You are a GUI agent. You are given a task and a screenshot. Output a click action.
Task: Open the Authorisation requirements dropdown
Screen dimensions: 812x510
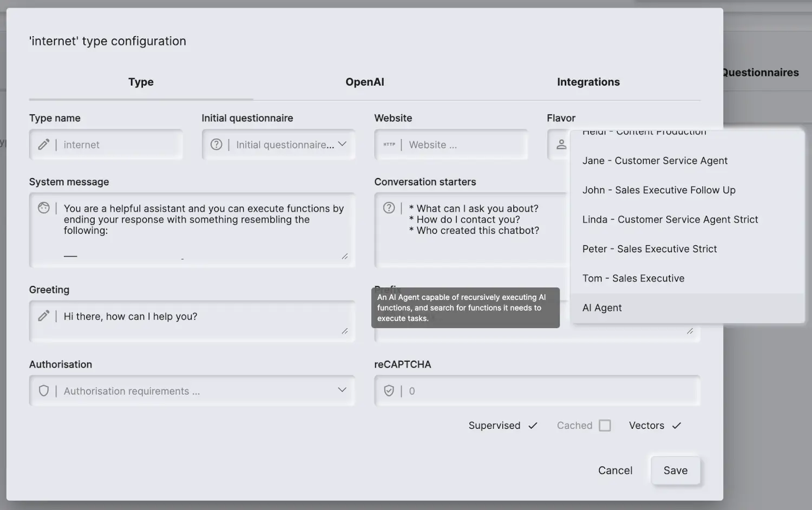pyautogui.click(x=342, y=390)
